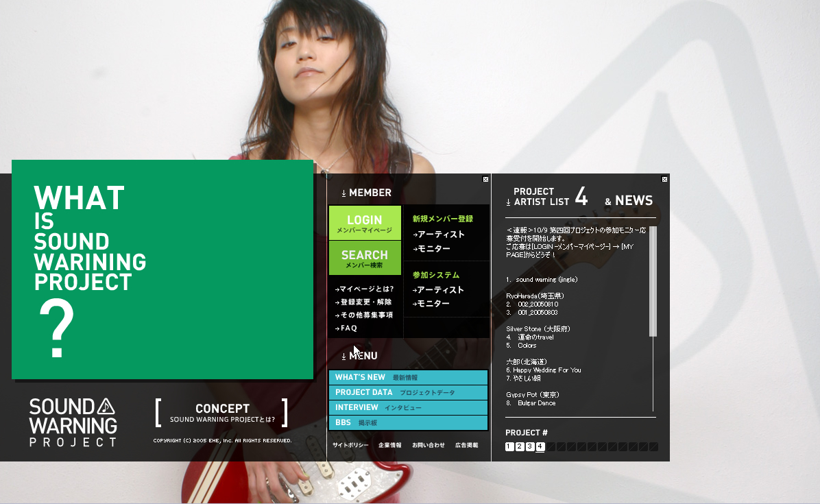Screen dimensions: 820x504
Task: Open BBS bulletin board menu item
Action: (408, 422)
